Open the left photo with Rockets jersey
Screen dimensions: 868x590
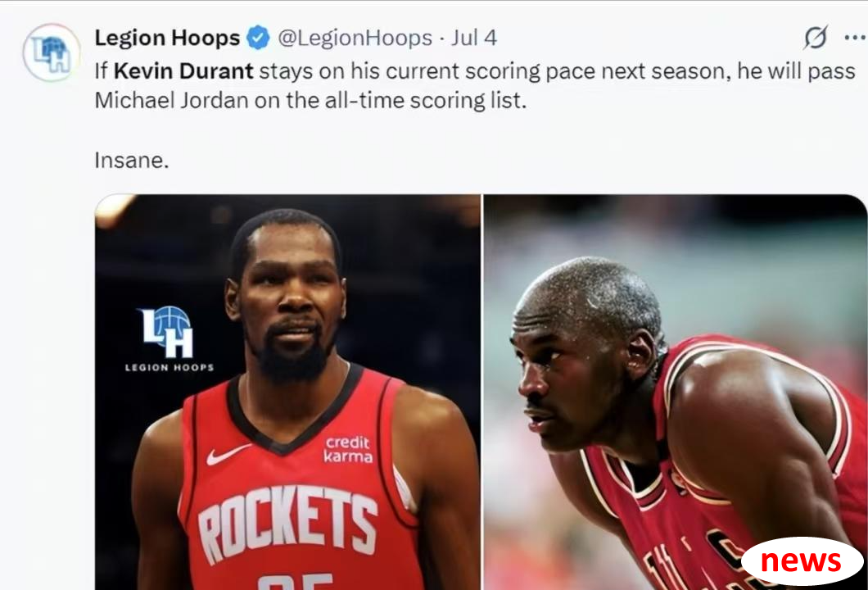[x=287, y=392]
